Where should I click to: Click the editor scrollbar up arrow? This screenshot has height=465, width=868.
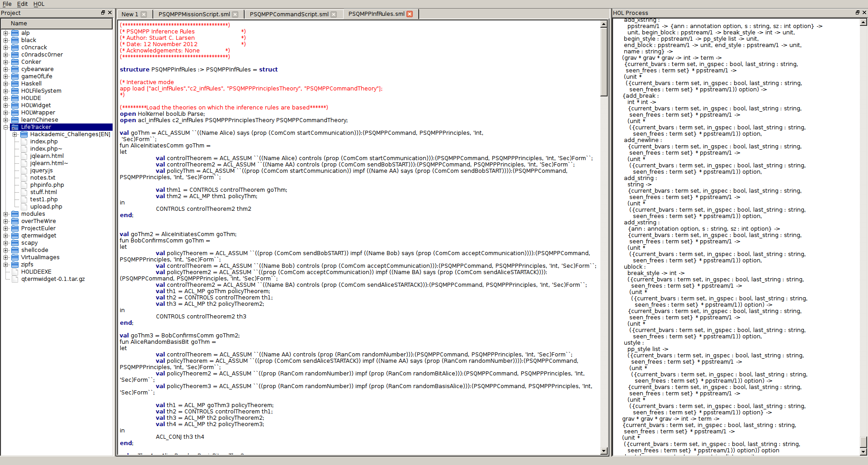[x=604, y=24]
